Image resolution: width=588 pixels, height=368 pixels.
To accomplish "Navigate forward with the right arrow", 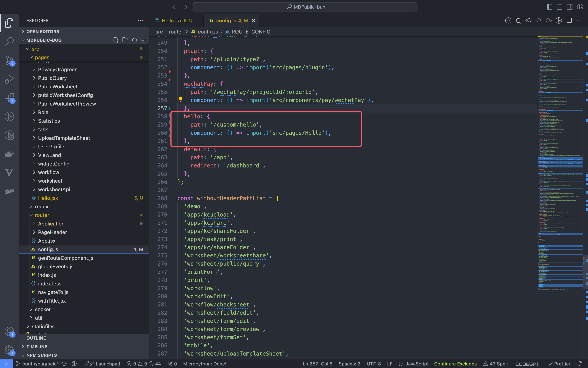I will pos(185,7).
